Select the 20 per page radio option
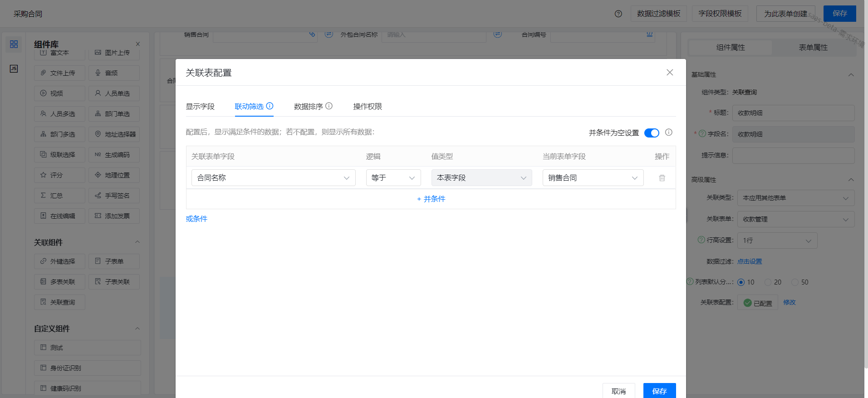Screen dimensions: 868x398 768,282
